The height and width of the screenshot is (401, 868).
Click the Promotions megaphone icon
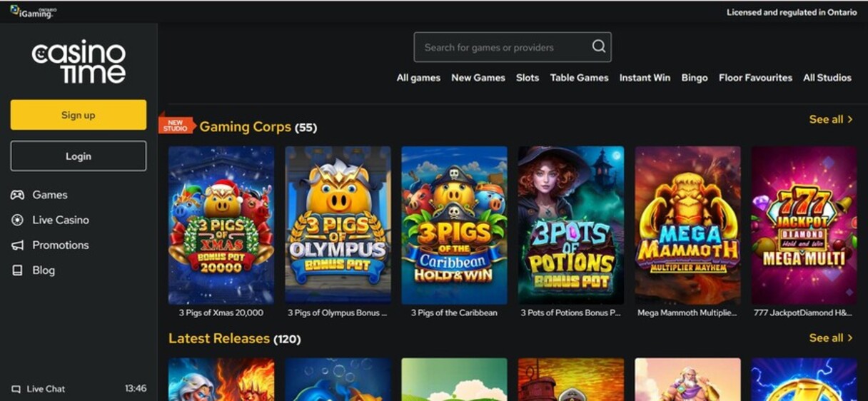coord(17,245)
